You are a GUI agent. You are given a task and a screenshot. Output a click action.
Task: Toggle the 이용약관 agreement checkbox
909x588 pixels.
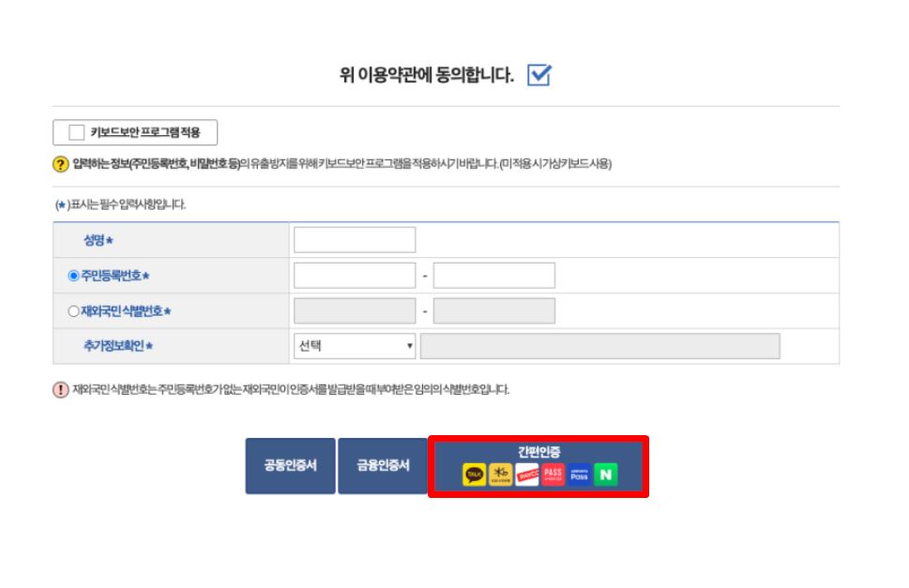[x=538, y=75]
